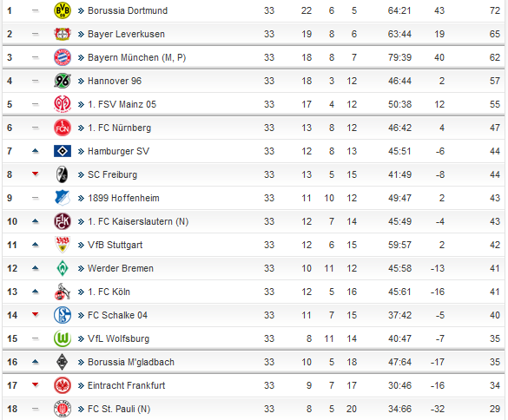This screenshot has height=420, width=508.
Task: Click the Werder Bremen green logo
Action: 63,268
